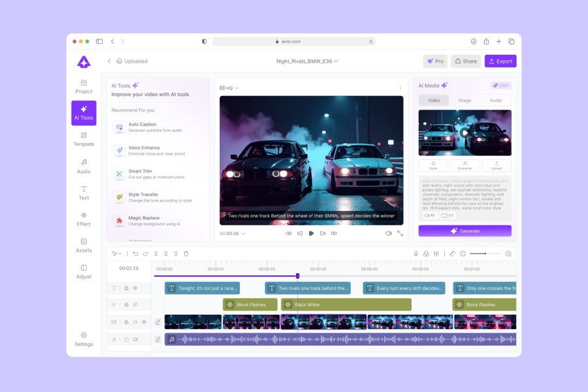Toggle visibility of the effects track
This screenshot has width=588, height=392.
tap(135, 304)
